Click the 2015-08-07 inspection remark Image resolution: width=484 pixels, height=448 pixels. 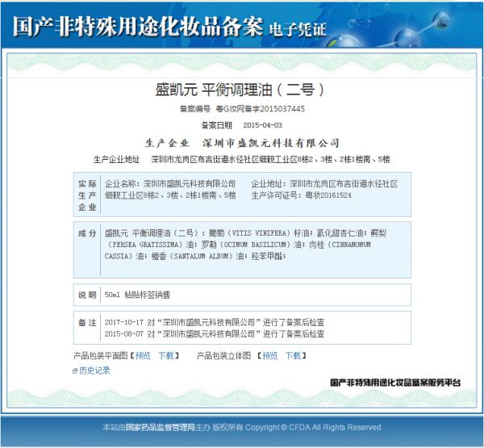(215, 333)
